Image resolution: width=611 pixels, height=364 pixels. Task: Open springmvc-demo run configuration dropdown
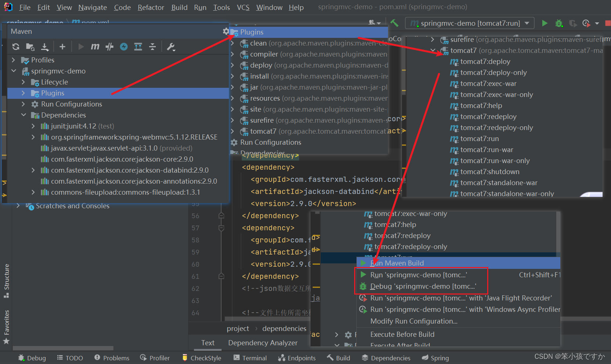[x=470, y=23]
